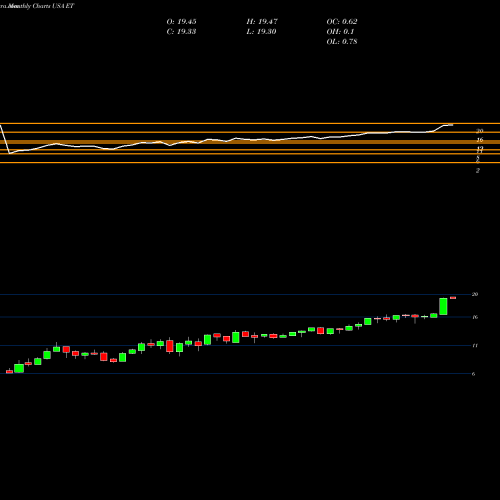500x500 pixels.
Task: Select the open value 'O: 19.45'
Action: click(181, 22)
